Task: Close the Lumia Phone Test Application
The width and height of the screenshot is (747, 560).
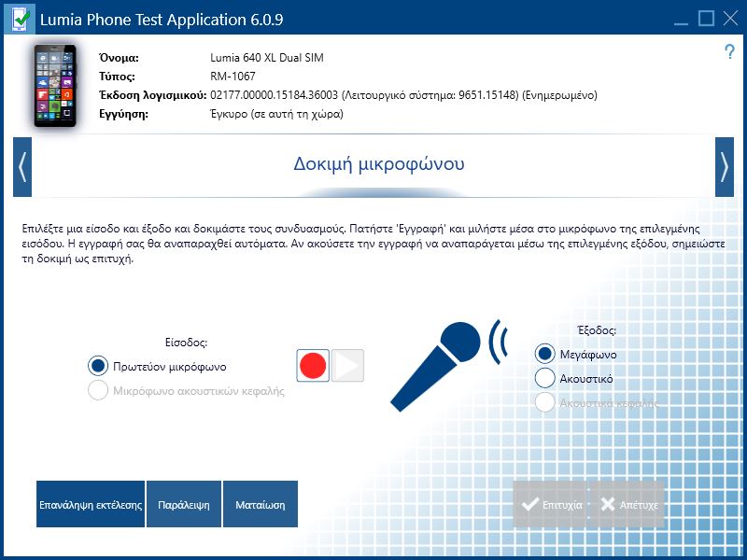Action: point(730,19)
